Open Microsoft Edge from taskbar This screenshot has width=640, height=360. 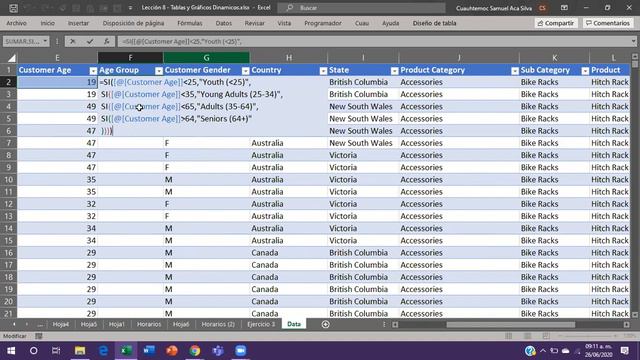103,351
